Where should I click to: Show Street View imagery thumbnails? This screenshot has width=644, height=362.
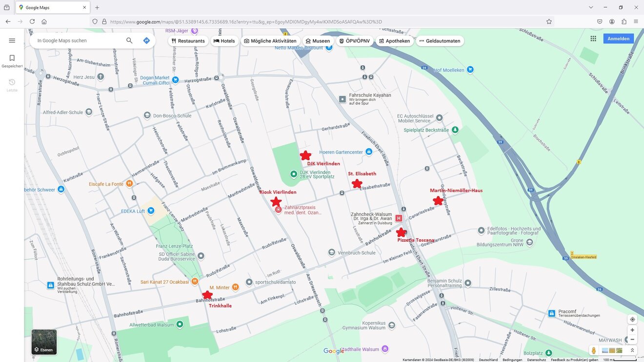pyautogui.click(x=612, y=350)
